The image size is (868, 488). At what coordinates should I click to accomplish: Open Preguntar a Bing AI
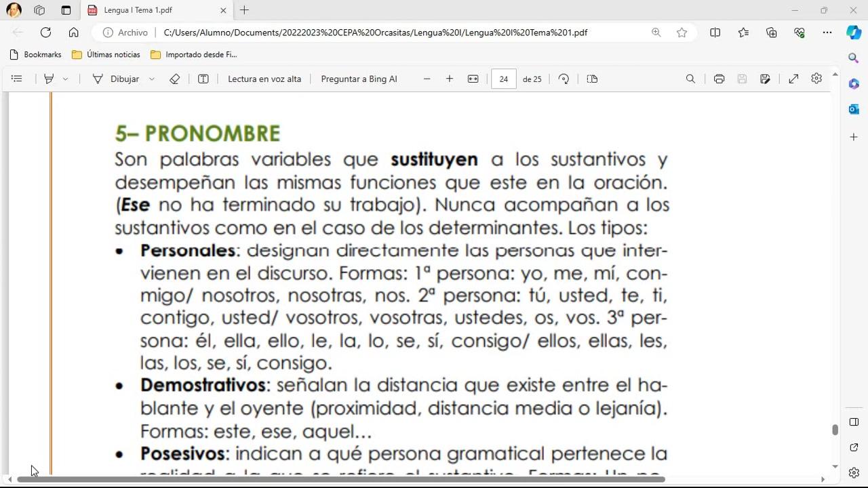(359, 79)
